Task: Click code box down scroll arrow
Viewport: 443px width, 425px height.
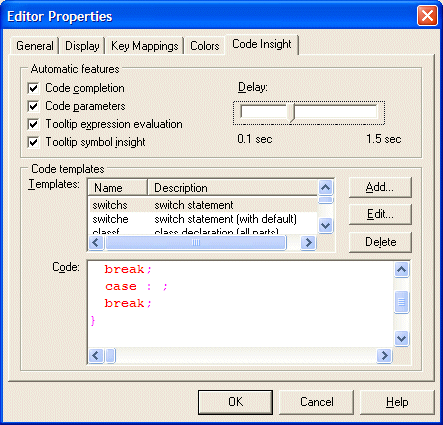Action: click(x=402, y=338)
